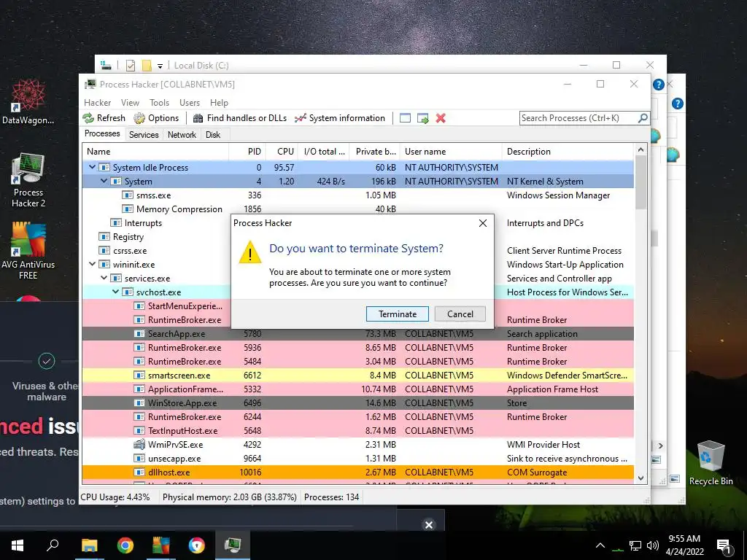Screen dimensions: 747x560
Task: Switch to the Network tab
Action: [x=182, y=135]
